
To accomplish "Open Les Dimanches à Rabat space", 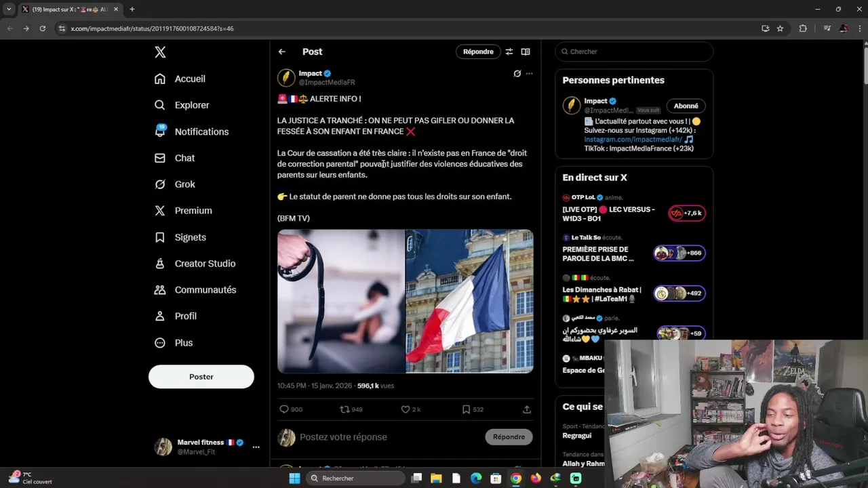I will click(x=602, y=294).
